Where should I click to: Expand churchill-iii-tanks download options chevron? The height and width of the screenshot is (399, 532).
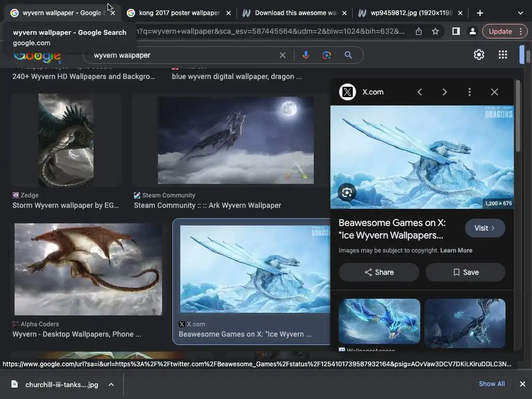point(111,384)
